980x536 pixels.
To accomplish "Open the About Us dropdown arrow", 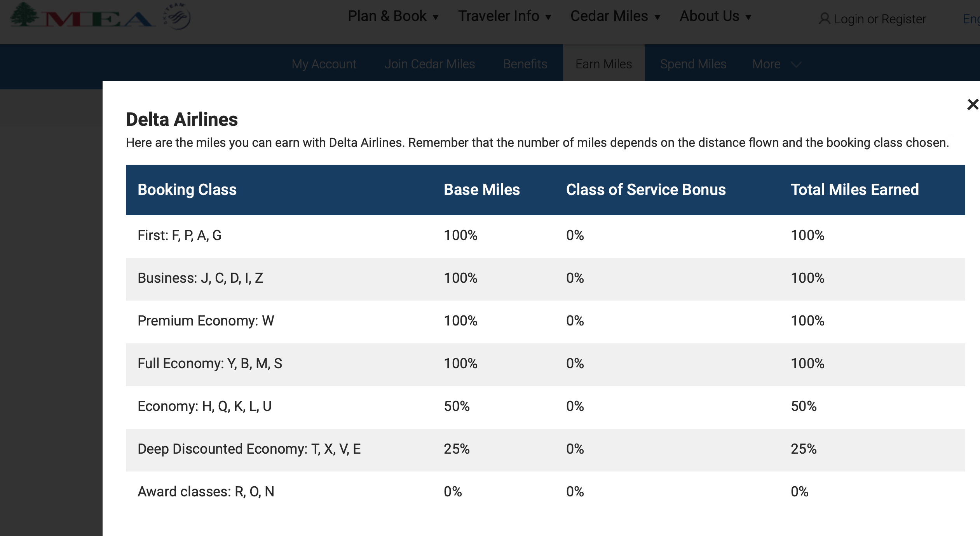I will click(x=748, y=17).
